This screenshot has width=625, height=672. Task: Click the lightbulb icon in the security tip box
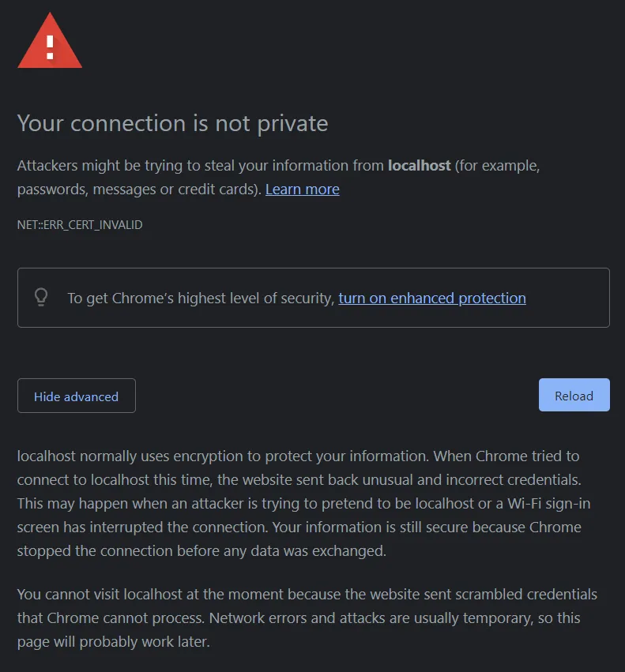tap(41, 297)
